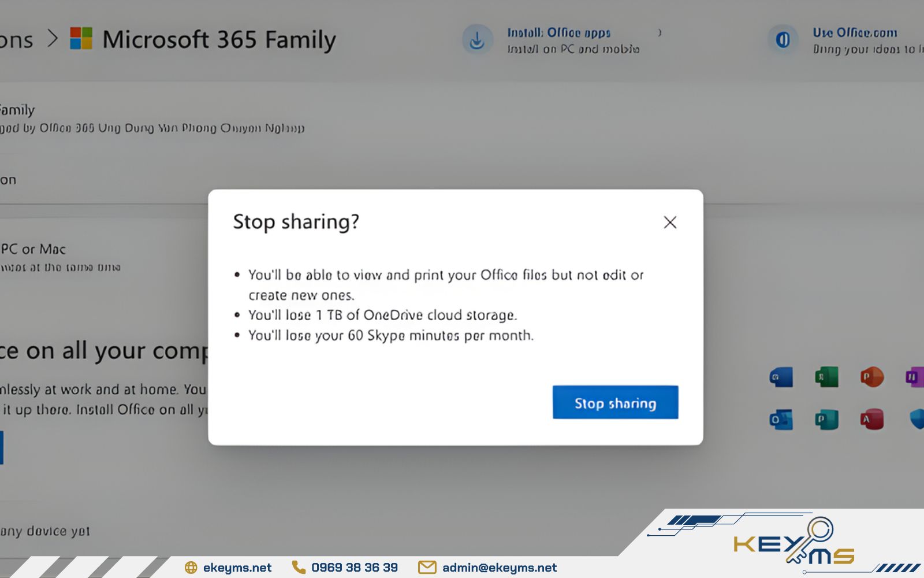
Task: Click the Microsoft four-color logo
Action: point(81,39)
